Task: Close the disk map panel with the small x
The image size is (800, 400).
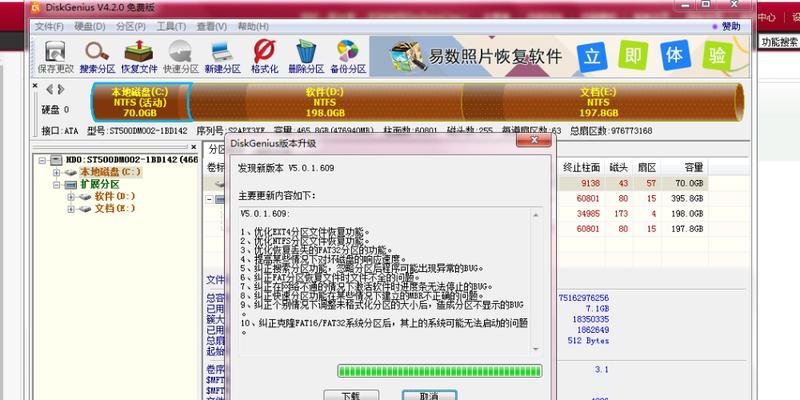Action: tap(35, 86)
